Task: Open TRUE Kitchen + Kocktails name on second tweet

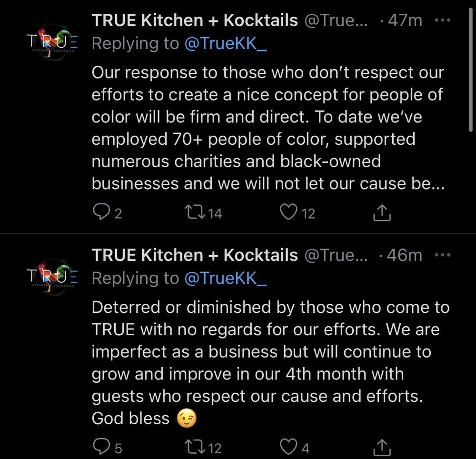Action: pyautogui.click(x=195, y=255)
